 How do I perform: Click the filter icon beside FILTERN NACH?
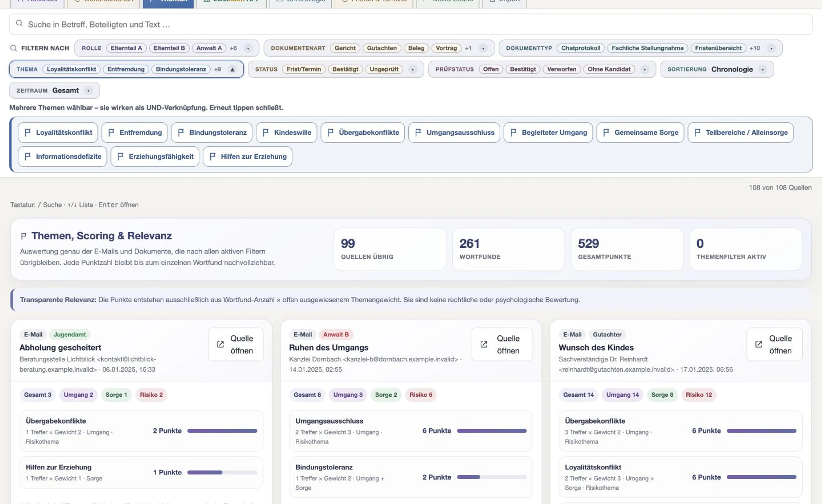click(13, 48)
